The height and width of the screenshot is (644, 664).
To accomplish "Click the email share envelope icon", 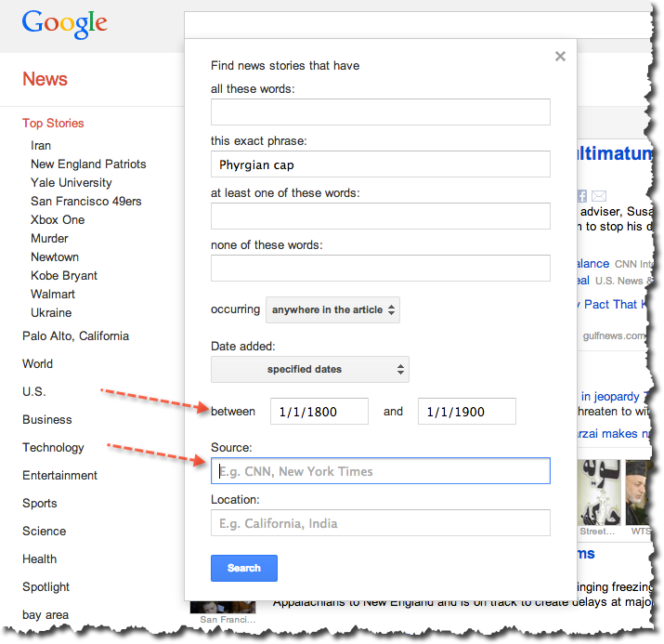I will [598, 196].
